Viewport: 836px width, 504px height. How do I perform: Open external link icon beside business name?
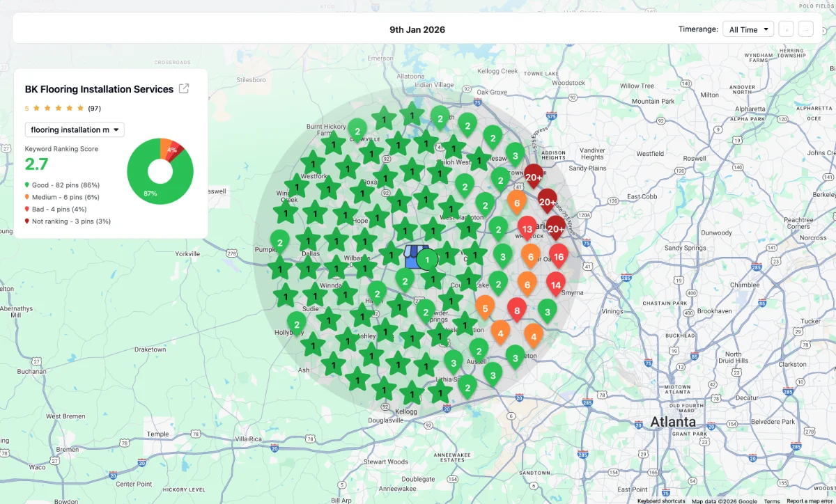tap(184, 88)
